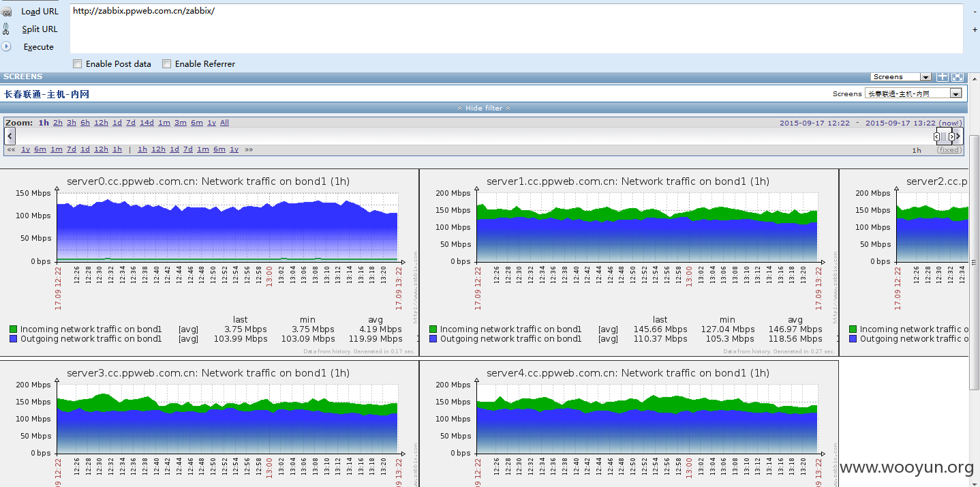Click server1 green Incoming traffic legend swatch
This screenshot has height=487, width=980.
click(x=433, y=329)
